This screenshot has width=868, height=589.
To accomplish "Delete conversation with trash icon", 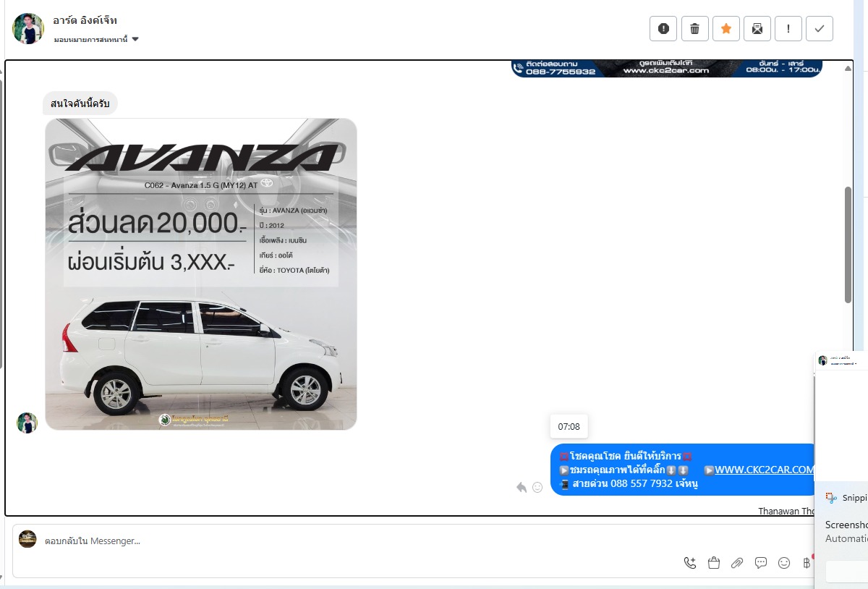I will (694, 29).
